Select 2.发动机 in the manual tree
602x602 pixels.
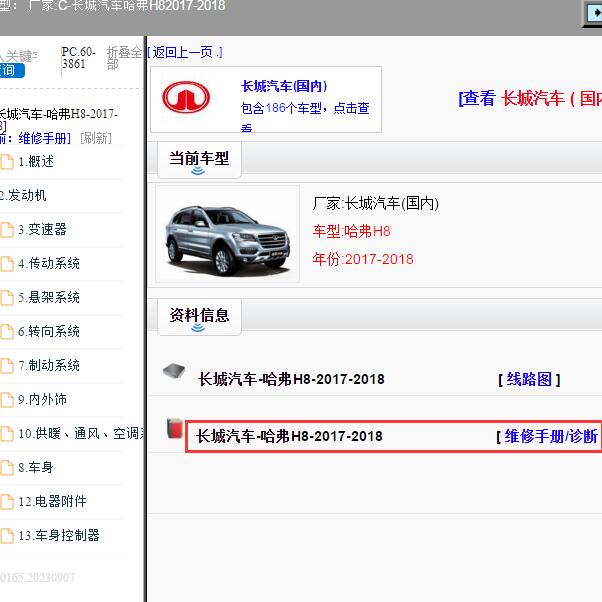(x=23, y=195)
